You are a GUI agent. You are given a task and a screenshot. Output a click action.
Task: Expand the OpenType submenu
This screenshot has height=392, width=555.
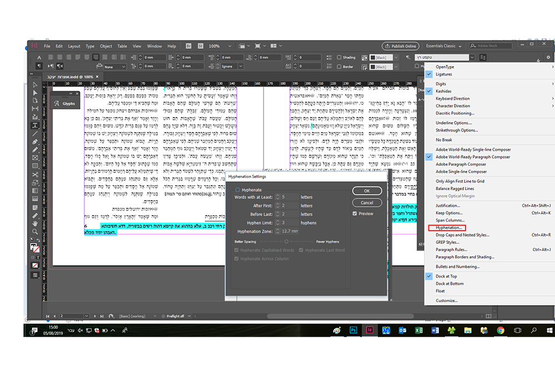490,67
